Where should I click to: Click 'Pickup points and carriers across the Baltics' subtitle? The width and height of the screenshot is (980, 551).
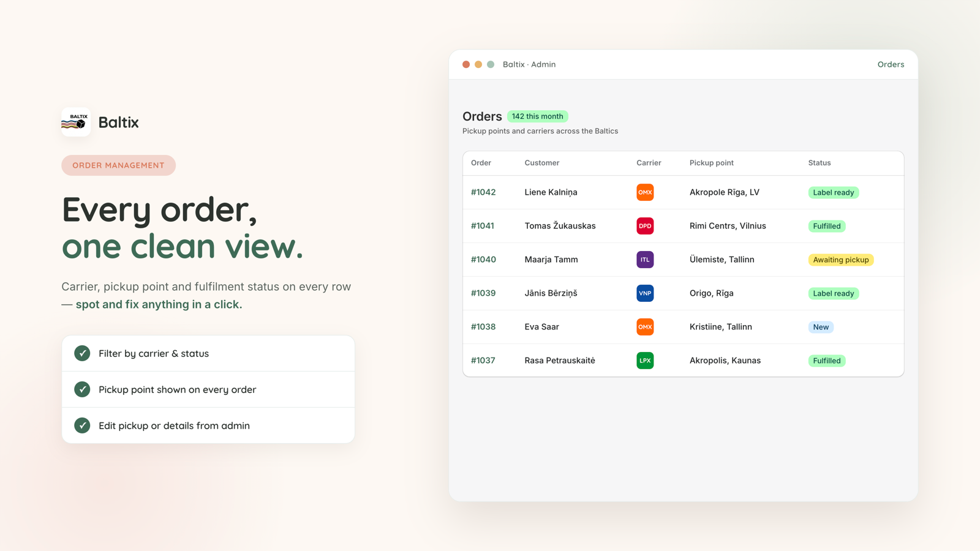(x=540, y=131)
